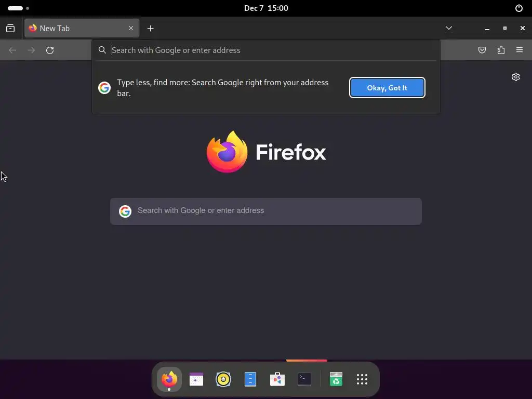Click the Google icon in the page search box

tap(125, 211)
